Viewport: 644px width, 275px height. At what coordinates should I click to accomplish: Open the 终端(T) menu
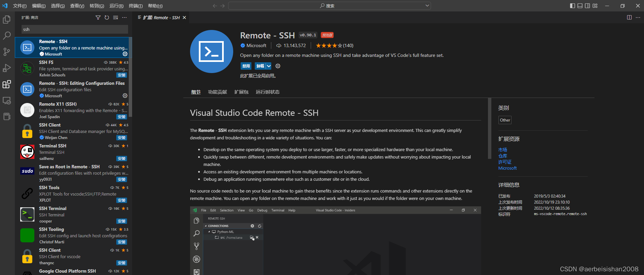pos(136,6)
